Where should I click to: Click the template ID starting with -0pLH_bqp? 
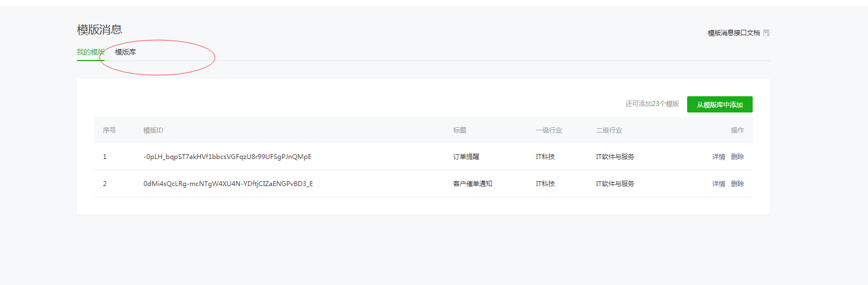pyautogui.click(x=227, y=157)
